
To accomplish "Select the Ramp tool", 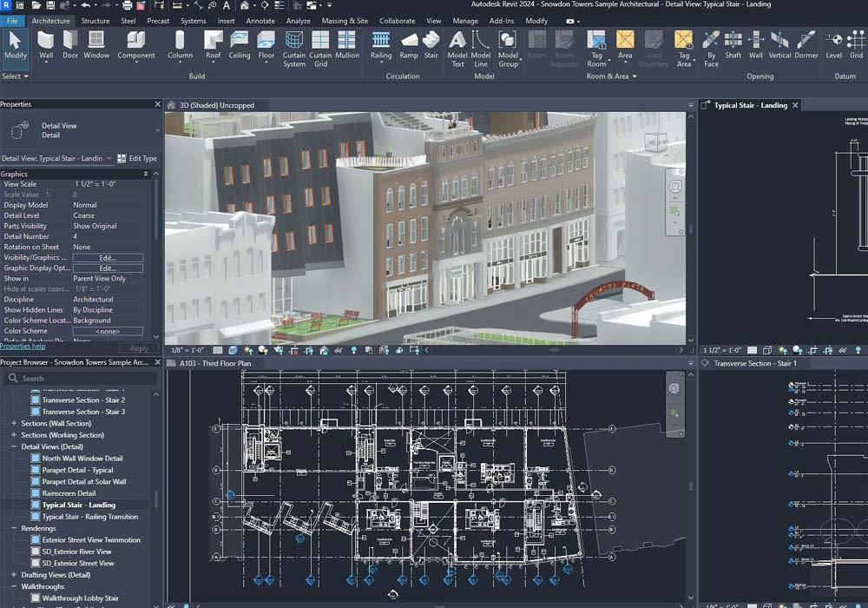I will point(409,45).
